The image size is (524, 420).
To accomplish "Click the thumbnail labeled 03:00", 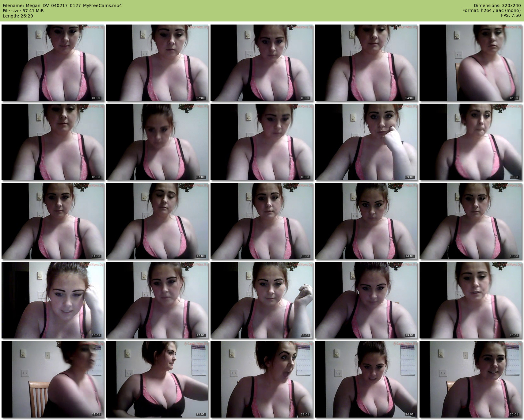I will (x=262, y=63).
